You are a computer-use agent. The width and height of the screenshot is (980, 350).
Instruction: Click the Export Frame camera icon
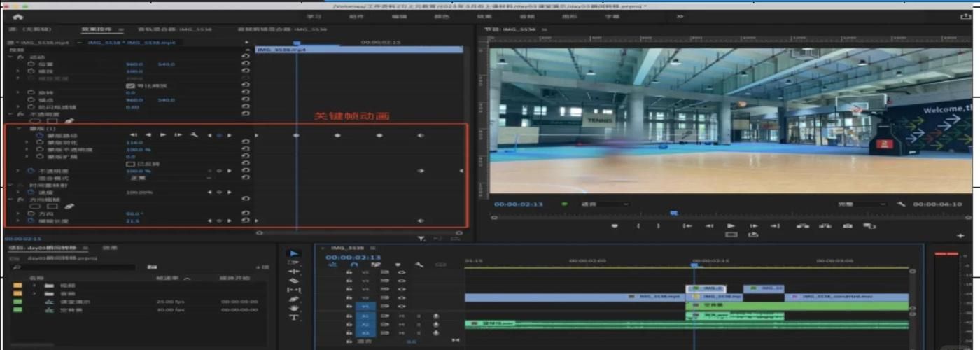[x=848, y=225]
